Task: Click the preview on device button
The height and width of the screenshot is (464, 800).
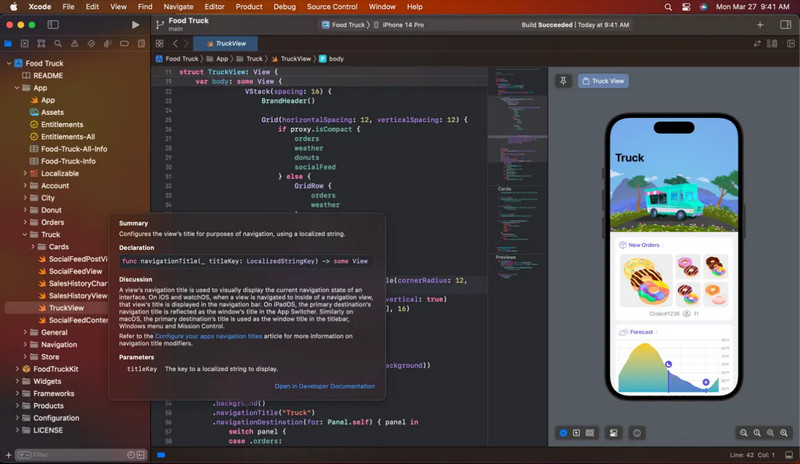Action: coord(637,433)
